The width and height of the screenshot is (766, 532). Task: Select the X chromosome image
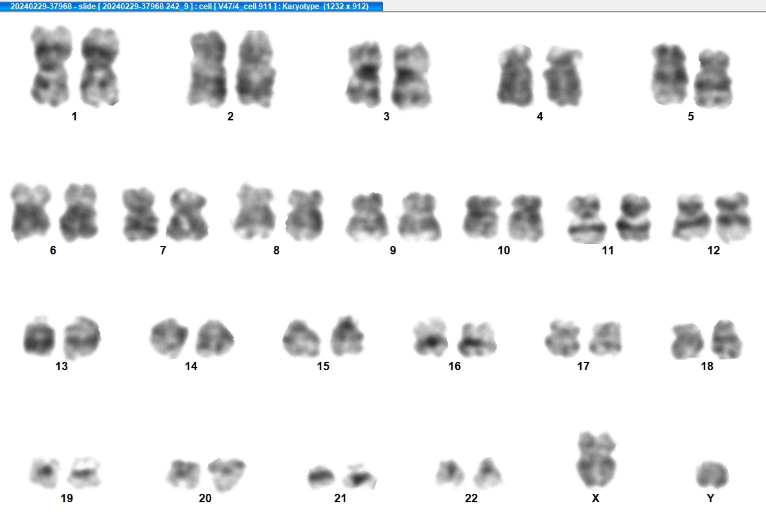596,460
